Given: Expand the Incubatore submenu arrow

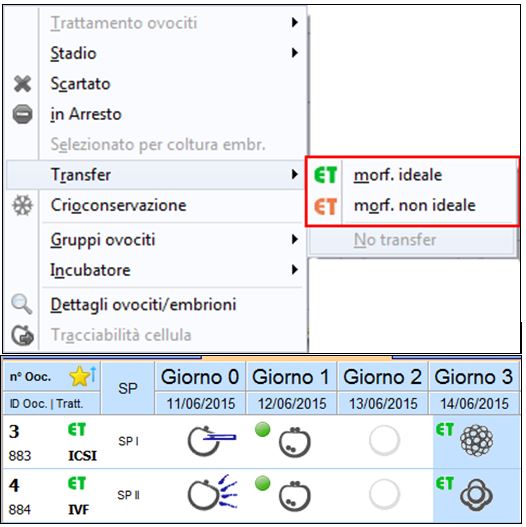Looking at the screenshot, I should 295,270.
